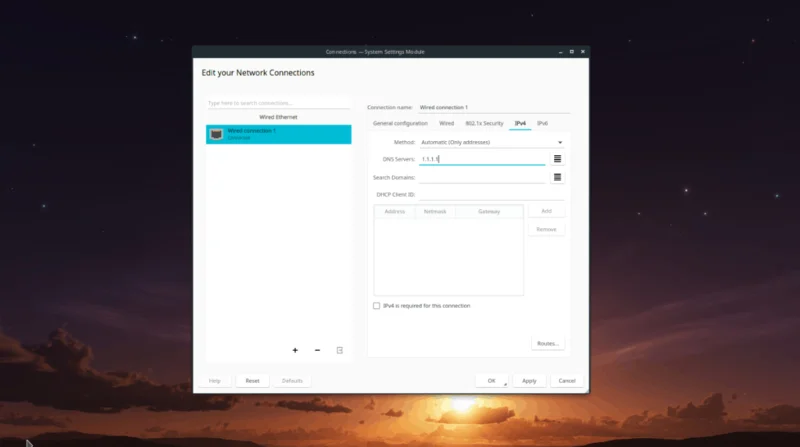Maximize the Connections settings window

point(571,52)
